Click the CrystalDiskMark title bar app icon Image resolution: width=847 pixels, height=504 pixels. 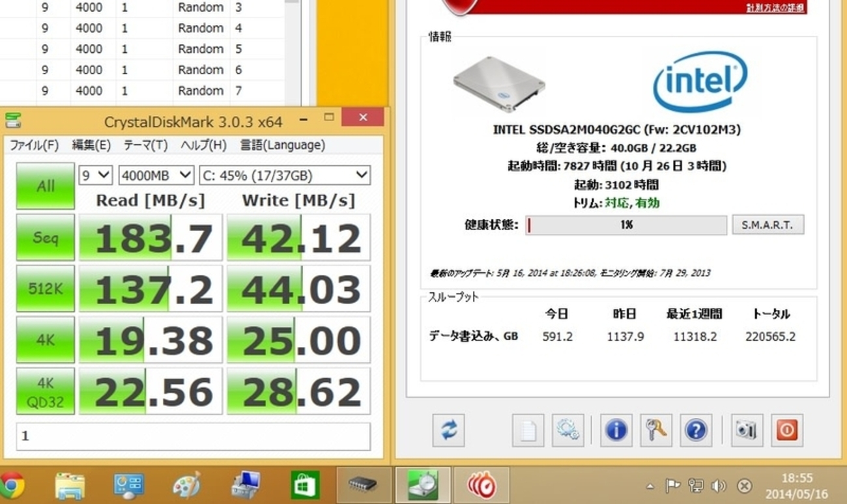(13, 120)
